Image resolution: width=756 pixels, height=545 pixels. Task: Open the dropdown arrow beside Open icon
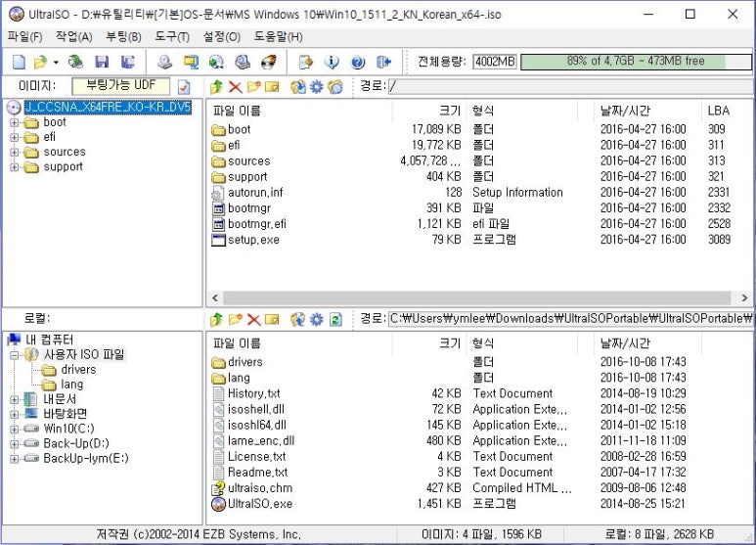point(56,63)
